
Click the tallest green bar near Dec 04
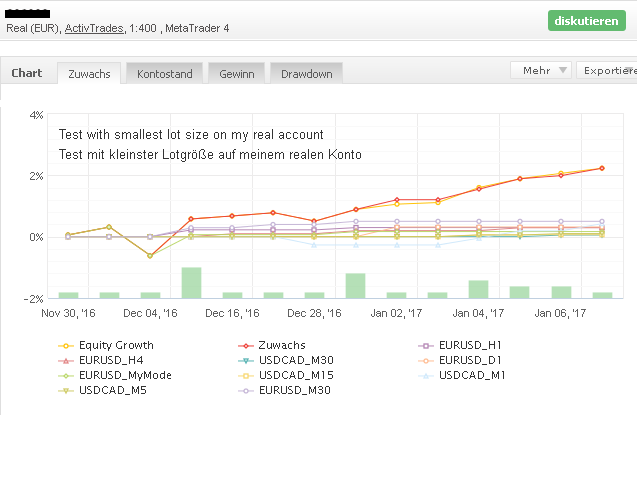[x=191, y=283]
